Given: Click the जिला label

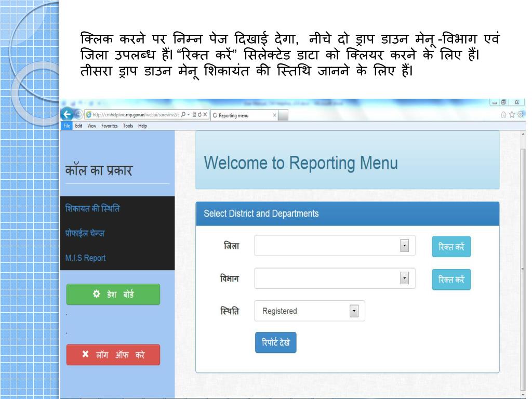Looking at the screenshot, I should [x=231, y=246].
